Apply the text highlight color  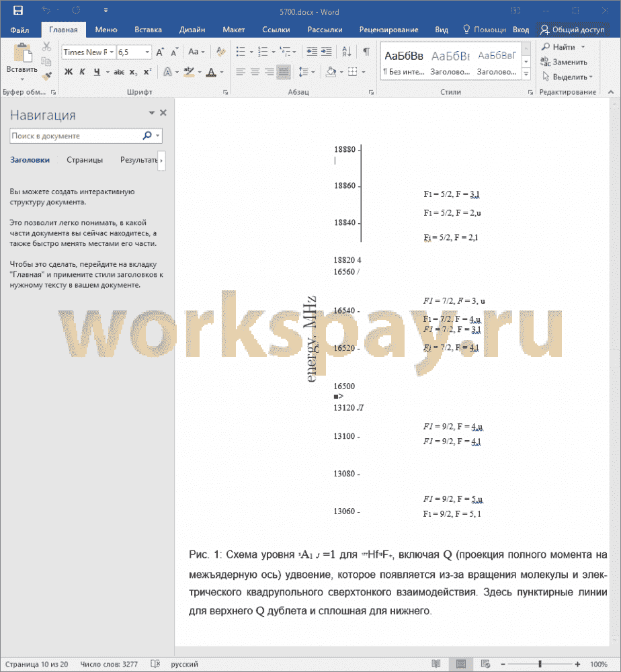(189, 72)
